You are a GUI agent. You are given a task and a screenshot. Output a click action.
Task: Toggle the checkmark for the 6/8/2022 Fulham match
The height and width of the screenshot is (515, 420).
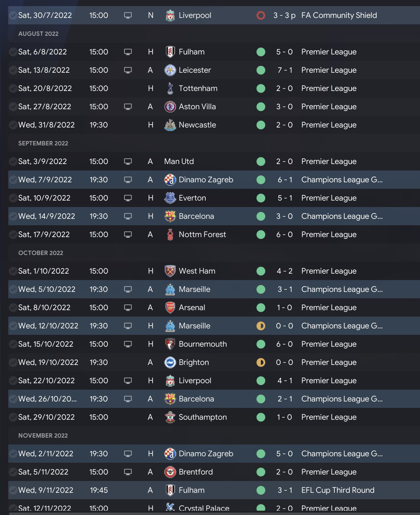(13, 52)
